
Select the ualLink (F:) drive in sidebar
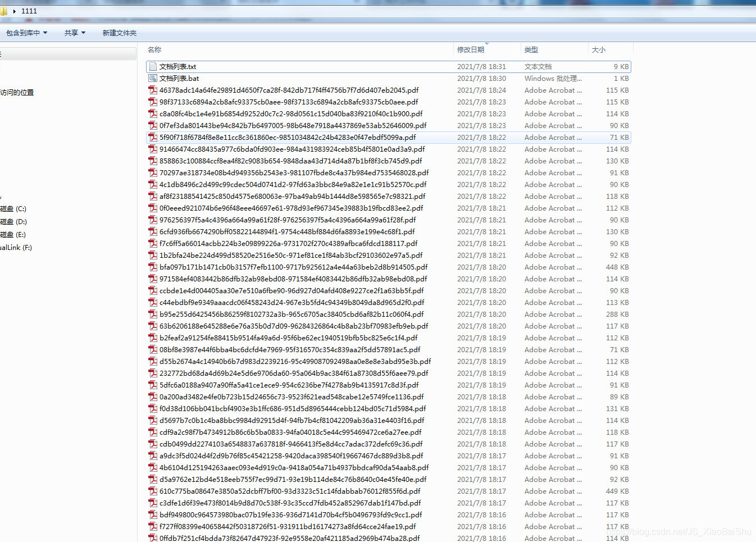tap(16, 247)
